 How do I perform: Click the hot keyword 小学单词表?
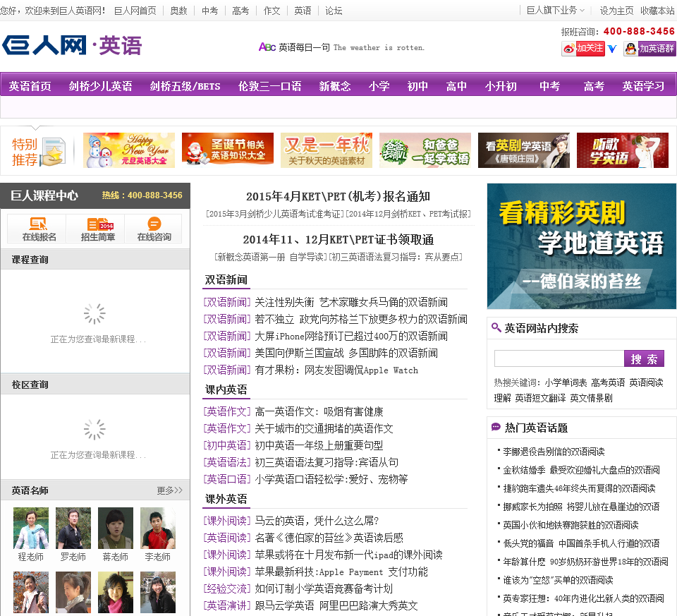click(x=566, y=382)
